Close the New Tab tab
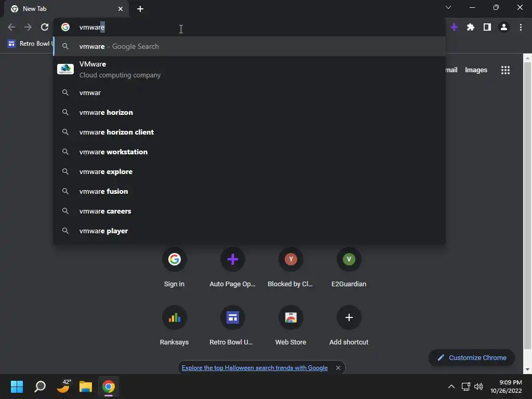Viewport: 532px width, 399px height. tap(121, 9)
